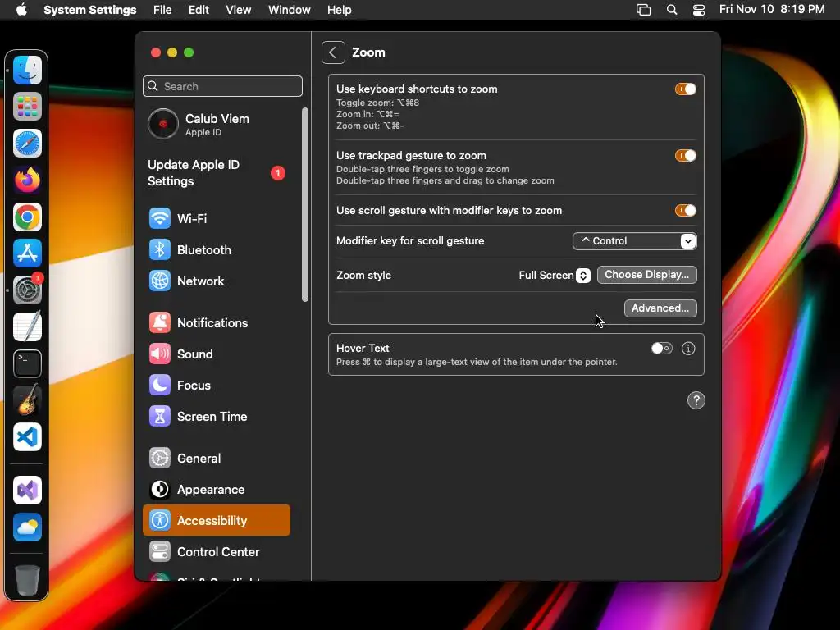Open Launchpad from the Dock
The height and width of the screenshot is (630, 840).
click(x=27, y=106)
